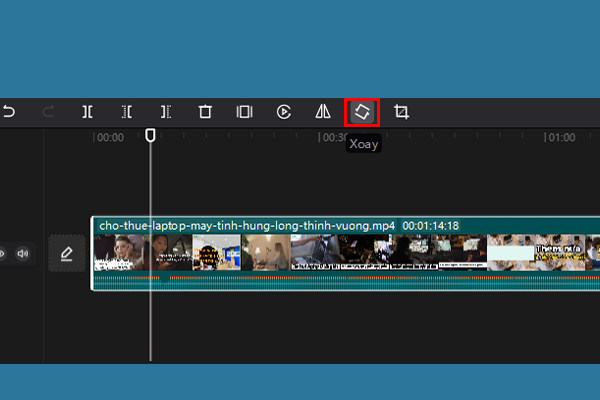The image size is (600, 400).
Task: Delete the left portion of the split
Action: [127, 112]
